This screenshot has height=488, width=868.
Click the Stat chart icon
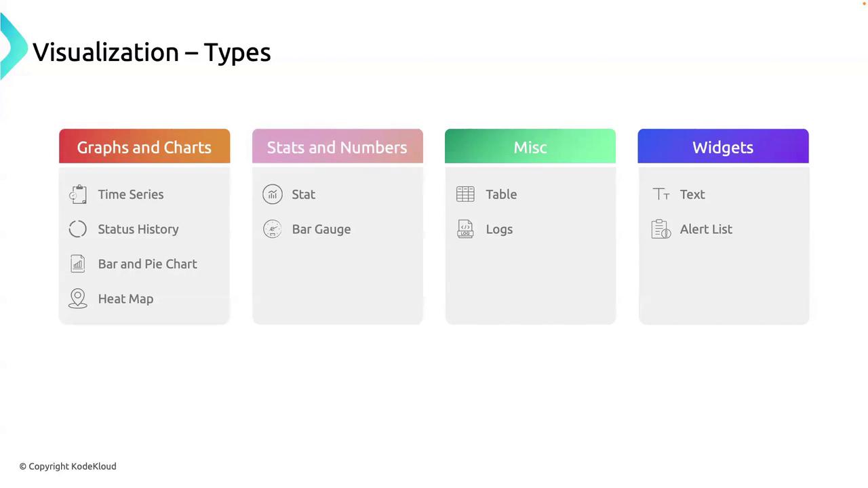click(x=272, y=195)
